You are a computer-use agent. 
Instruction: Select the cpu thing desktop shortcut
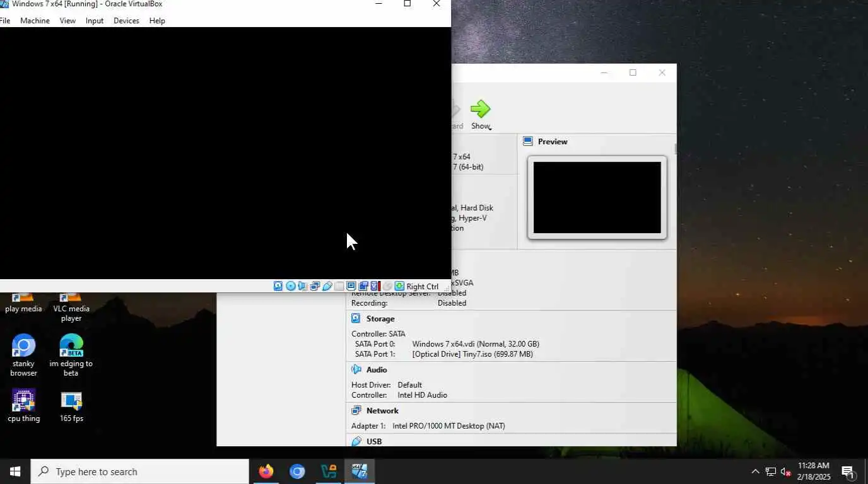(23, 406)
